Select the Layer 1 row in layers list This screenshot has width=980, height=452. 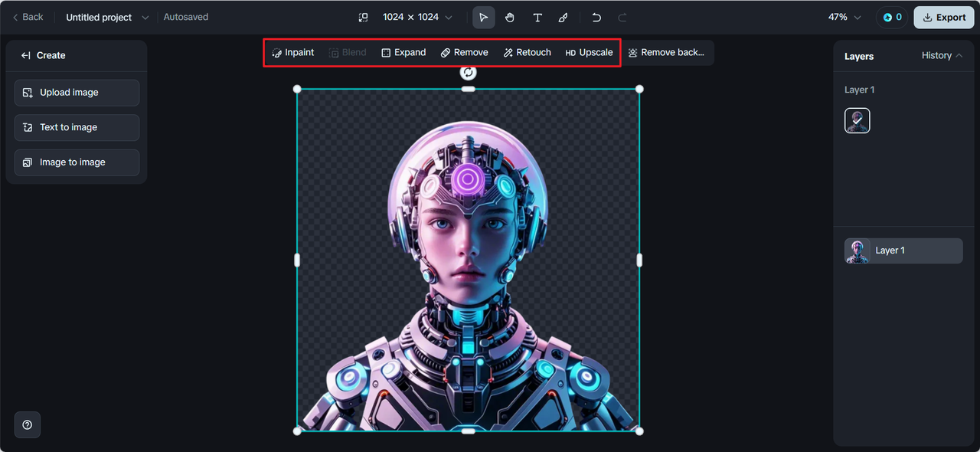coord(903,251)
